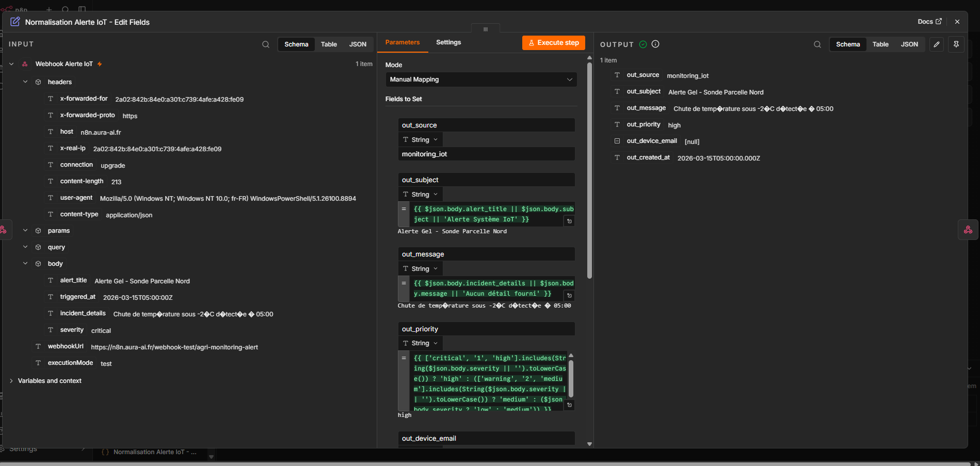Open the output info icon
This screenshot has width=980, height=466.
coord(655,44)
